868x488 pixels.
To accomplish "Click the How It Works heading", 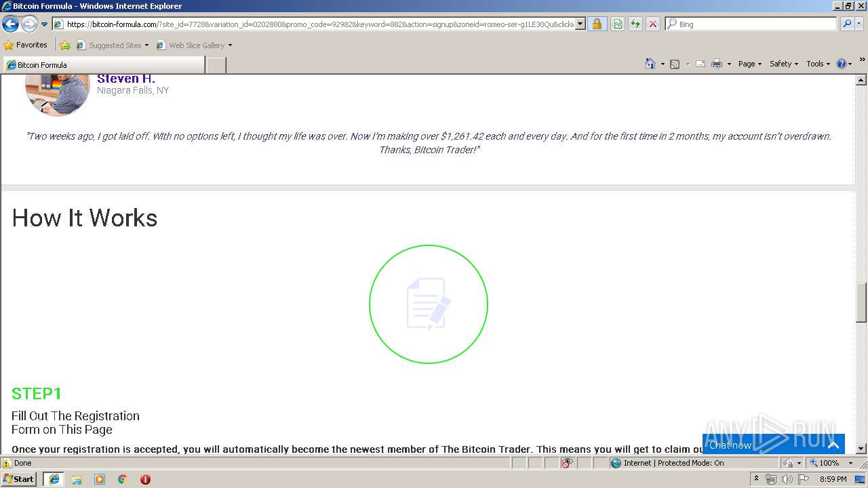I will [x=85, y=218].
